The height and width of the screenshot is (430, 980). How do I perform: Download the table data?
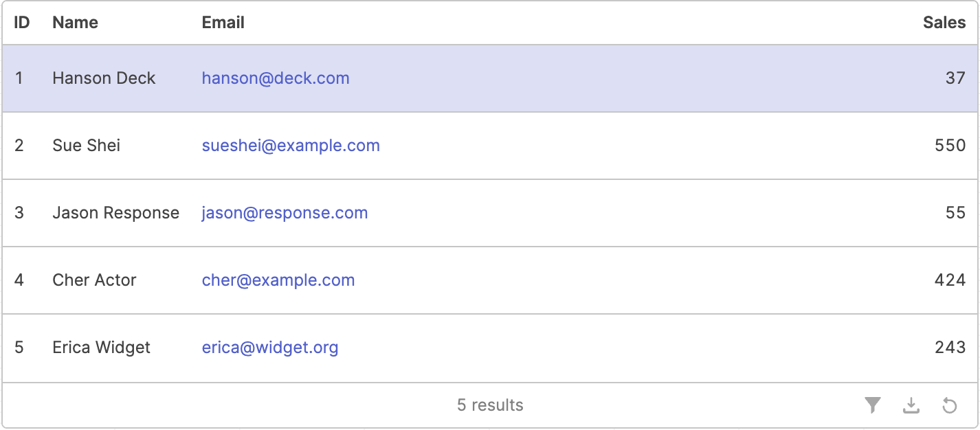point(911,405)
